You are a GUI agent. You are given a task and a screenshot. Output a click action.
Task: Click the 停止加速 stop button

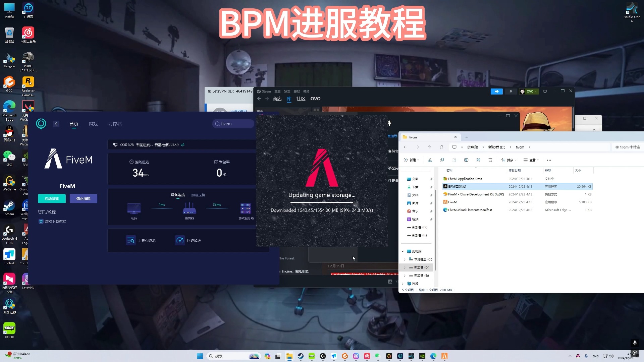84,199
